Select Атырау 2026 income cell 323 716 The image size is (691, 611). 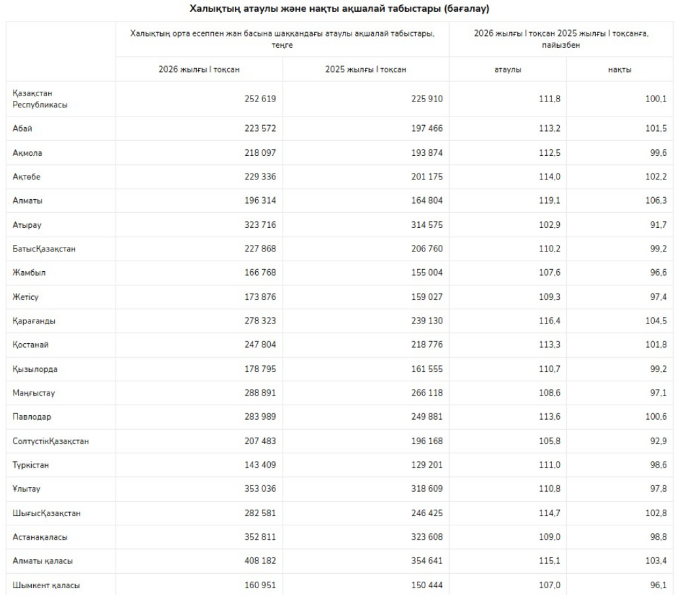260,225
